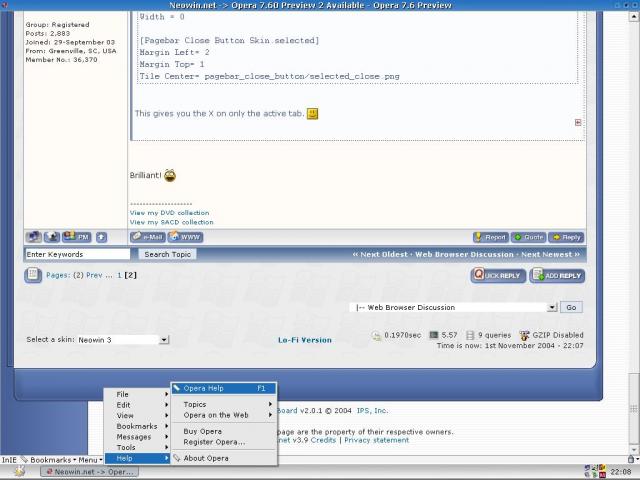The width and height of the screenshot is (640, 480).
Task: Open View my DVD collection link
Action: click(169, 213)
